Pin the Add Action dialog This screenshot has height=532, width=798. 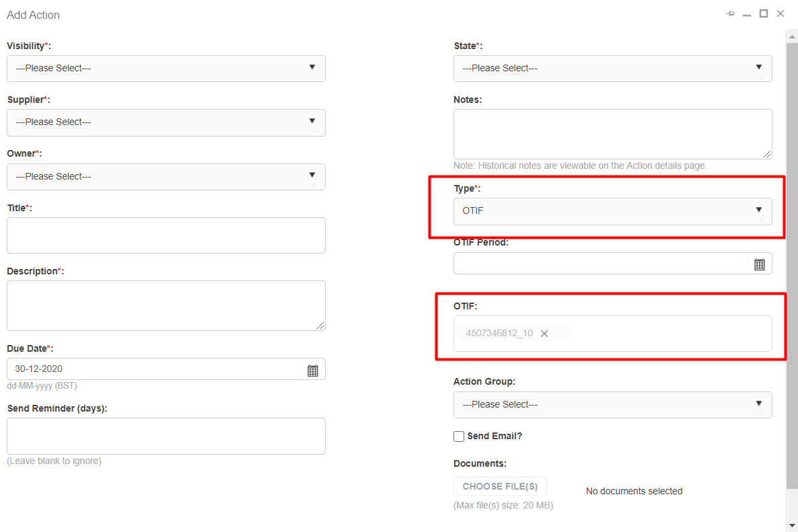[x=730, y=14]
